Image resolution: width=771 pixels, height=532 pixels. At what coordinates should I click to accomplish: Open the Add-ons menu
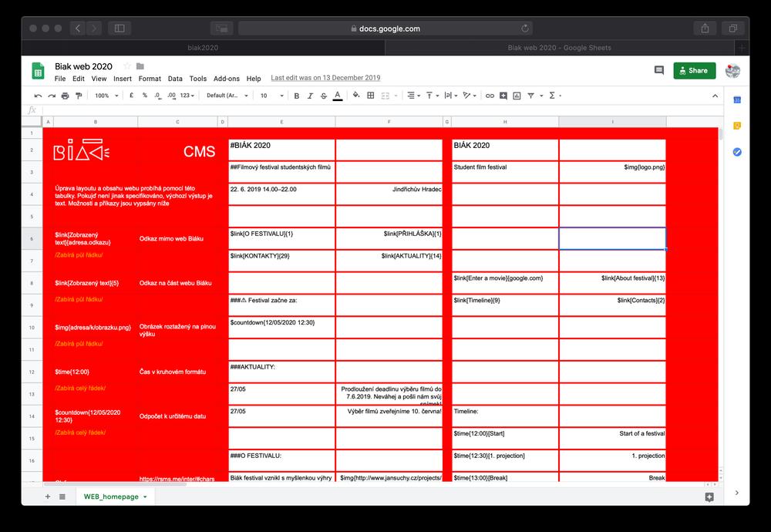tap(226, 79)
